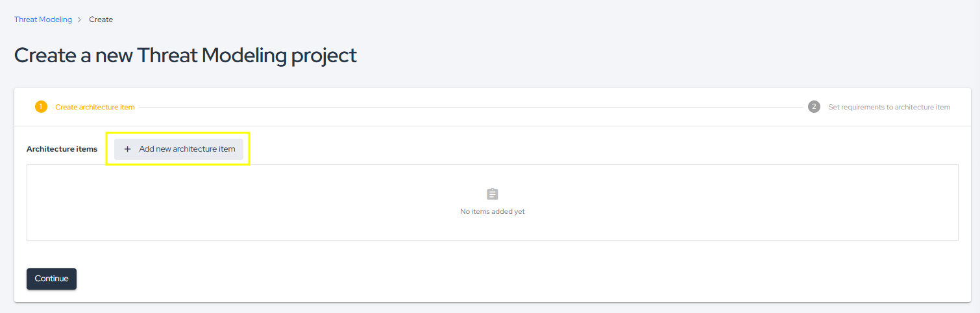Click the breadcrumb chevron separator

click(80, 19)
